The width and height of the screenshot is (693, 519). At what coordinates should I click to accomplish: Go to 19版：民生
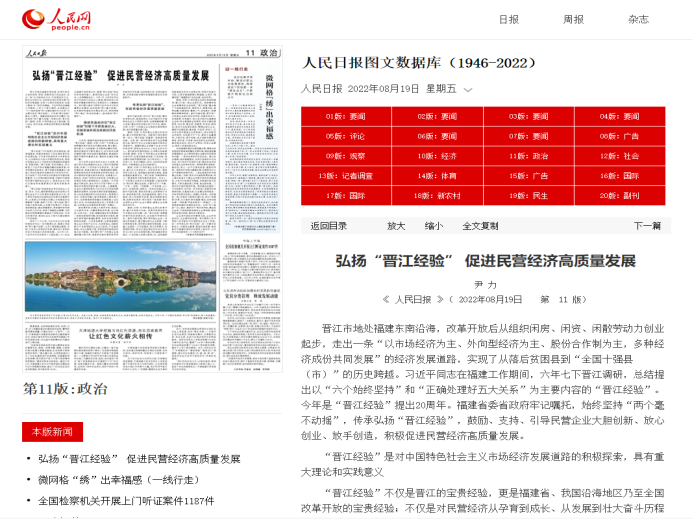coord(529,196)
